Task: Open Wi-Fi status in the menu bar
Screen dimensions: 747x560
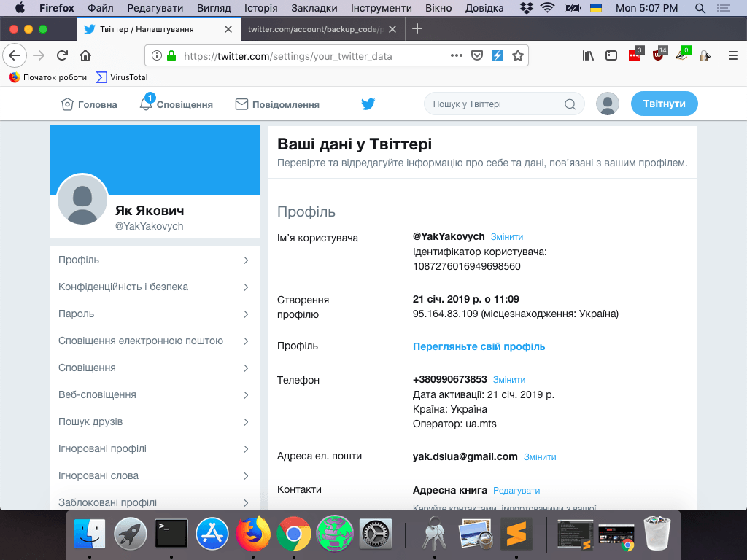Action: pos(548,8)
